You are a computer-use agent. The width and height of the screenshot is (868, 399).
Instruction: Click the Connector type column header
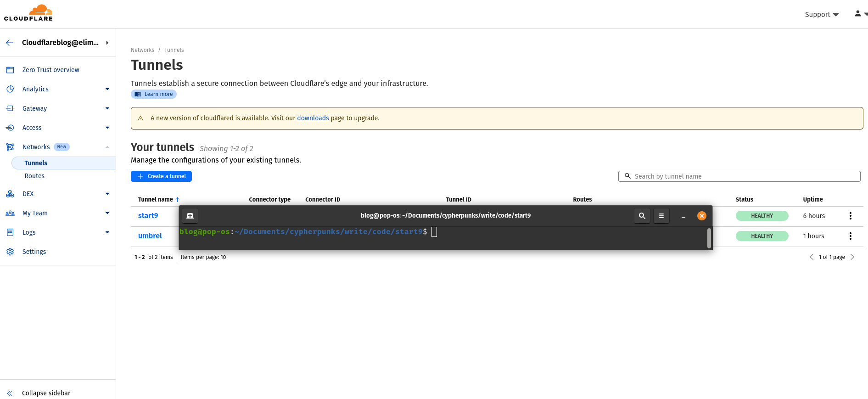(x=269, y=200)
